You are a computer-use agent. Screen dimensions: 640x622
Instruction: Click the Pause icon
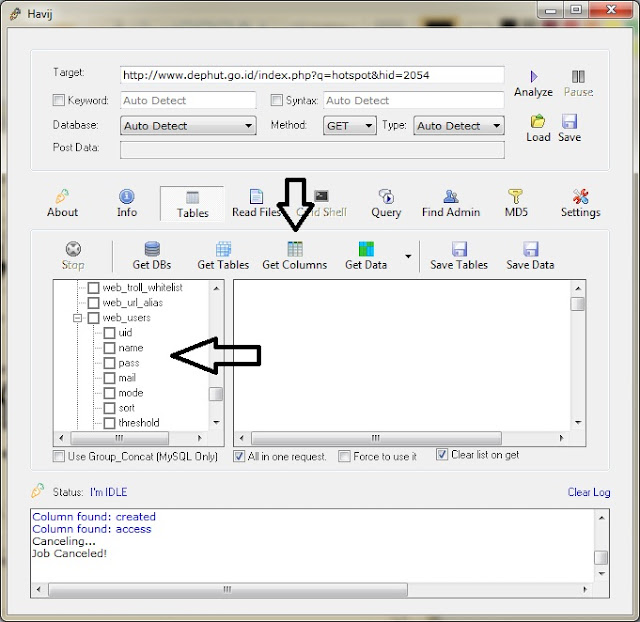coord(578,76)
